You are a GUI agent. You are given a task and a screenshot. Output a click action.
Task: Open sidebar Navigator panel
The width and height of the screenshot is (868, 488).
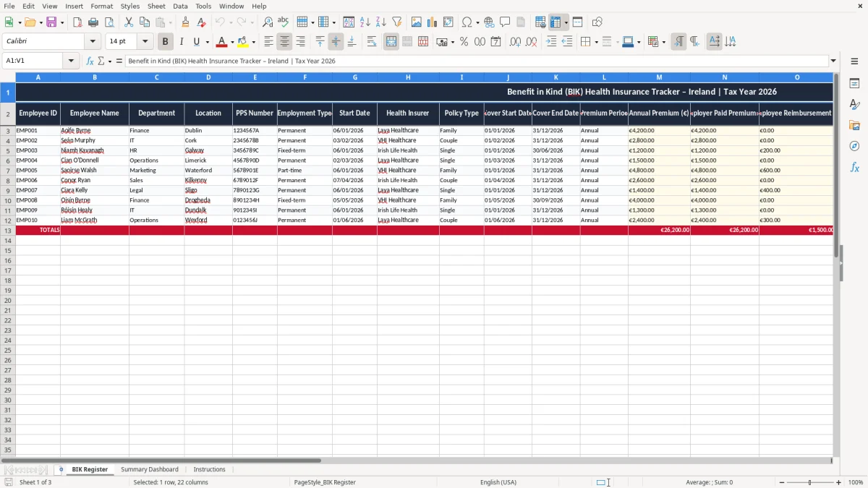click(854, 146)
